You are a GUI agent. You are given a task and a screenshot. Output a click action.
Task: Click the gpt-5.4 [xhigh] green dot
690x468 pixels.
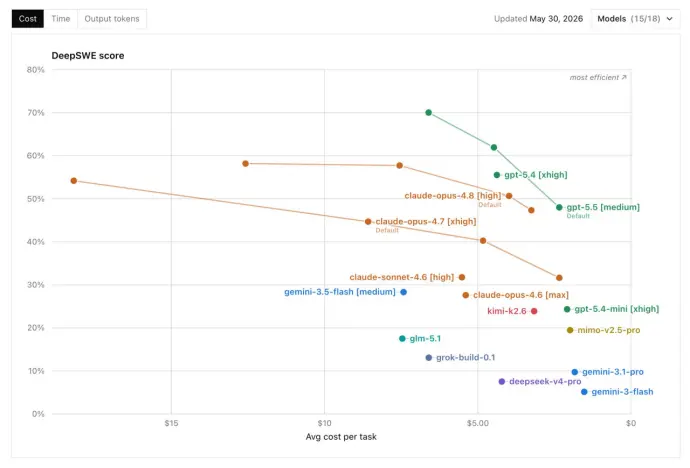pos(497,175)
